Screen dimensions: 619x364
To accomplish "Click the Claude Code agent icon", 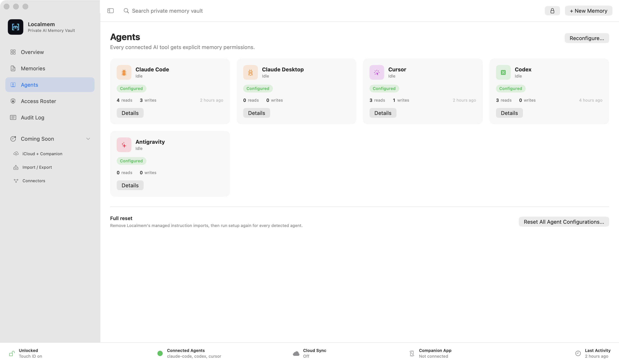I will coord(124,72).
